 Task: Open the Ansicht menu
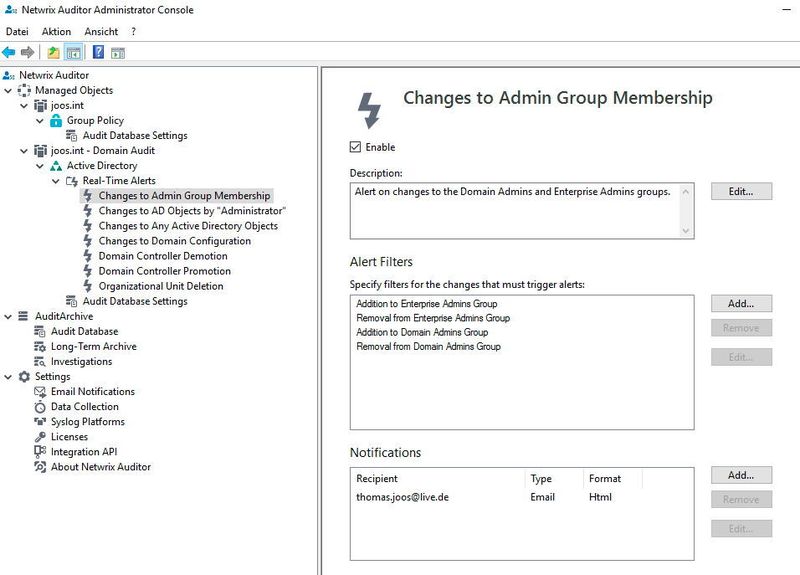coord(101,32)
